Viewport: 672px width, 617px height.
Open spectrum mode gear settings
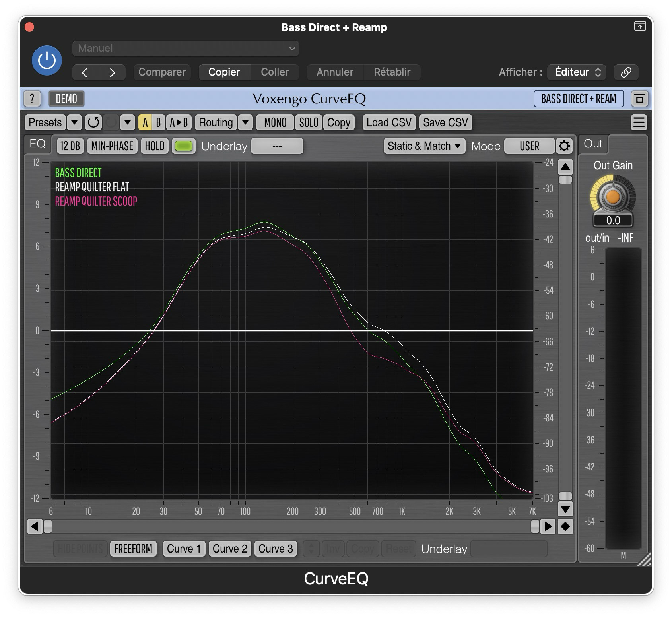coord(564,146)
